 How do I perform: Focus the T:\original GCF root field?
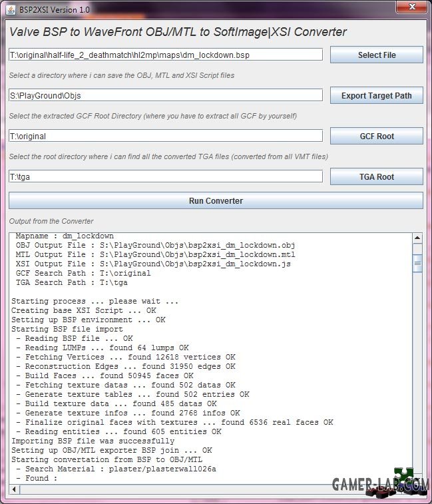pyautogui.click(x=166, y=136)
